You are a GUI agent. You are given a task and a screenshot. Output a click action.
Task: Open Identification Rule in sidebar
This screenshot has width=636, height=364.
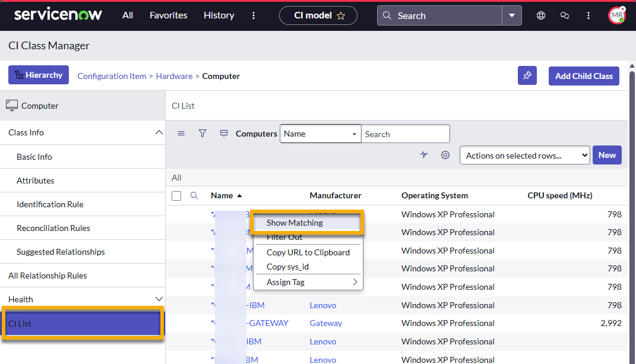[x=50, y=204]
